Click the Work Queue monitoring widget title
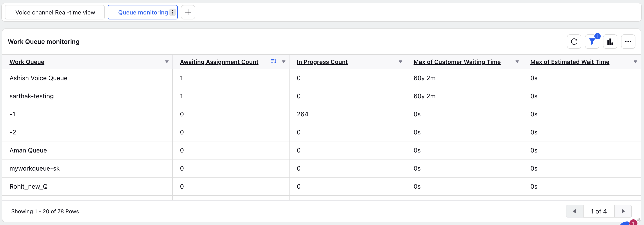The width and height of the screenshot is (644, 225). 44,42
